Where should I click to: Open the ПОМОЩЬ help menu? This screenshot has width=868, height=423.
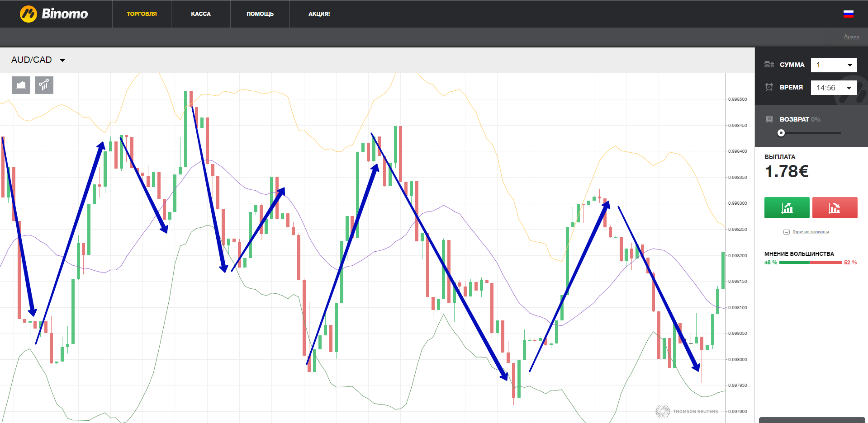click(260, 14)
